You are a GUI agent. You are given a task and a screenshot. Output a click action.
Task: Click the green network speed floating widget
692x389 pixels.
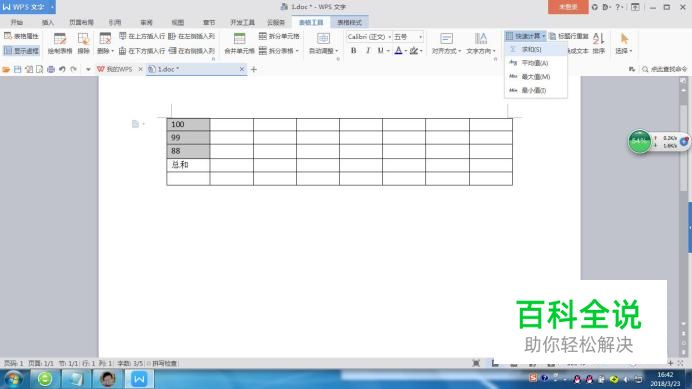pos(640,142)
